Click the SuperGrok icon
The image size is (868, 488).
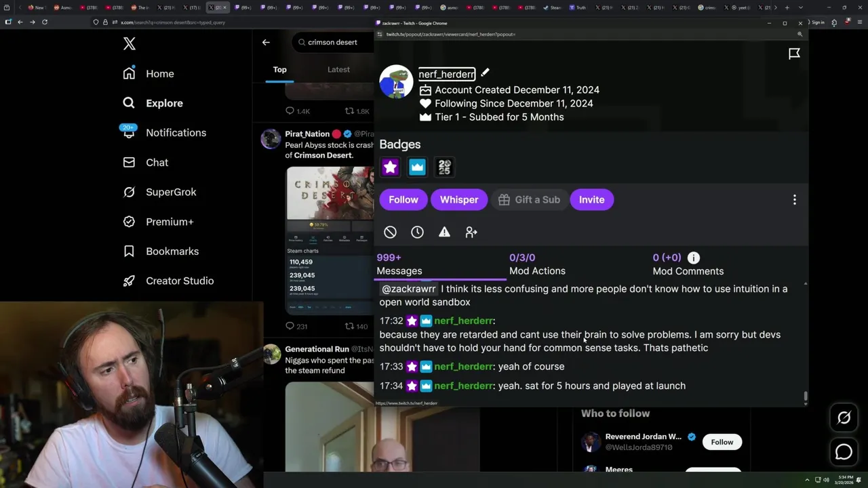pyautogui.click(x=129, y=192)
